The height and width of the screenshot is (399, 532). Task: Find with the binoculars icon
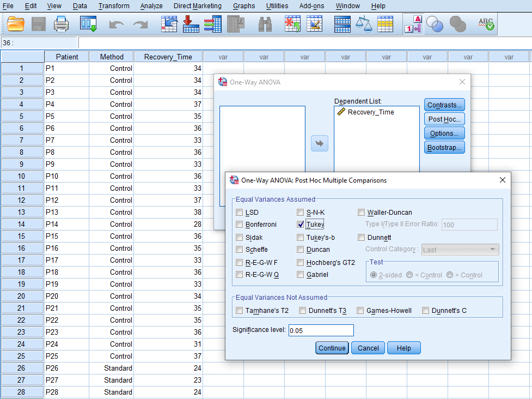pyautogui.click(x=265, y=24)
